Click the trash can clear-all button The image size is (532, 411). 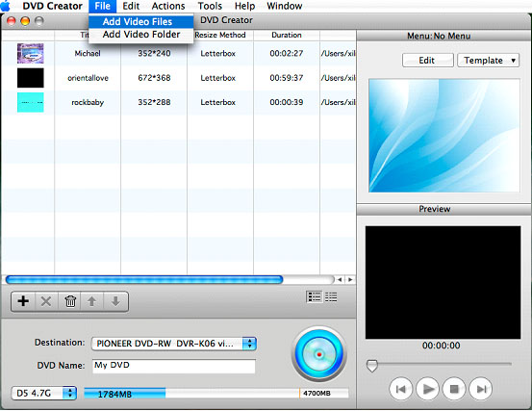click(70, 301)
